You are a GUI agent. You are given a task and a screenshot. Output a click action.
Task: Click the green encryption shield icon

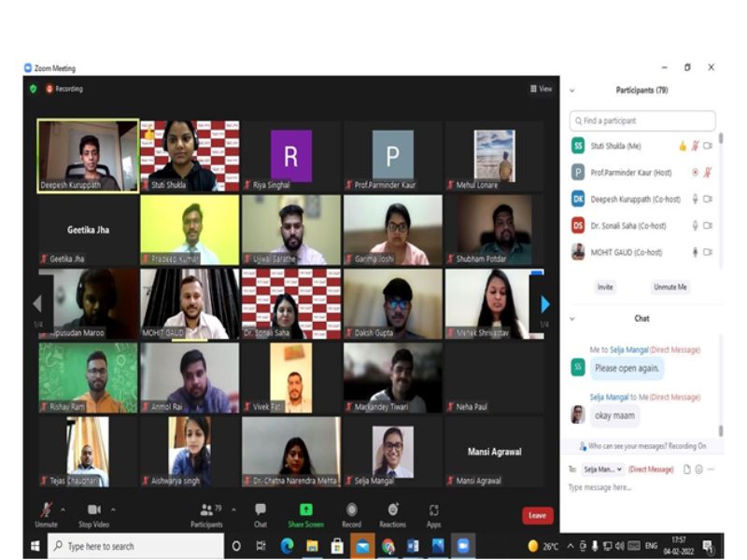click(x=34, y=89)
